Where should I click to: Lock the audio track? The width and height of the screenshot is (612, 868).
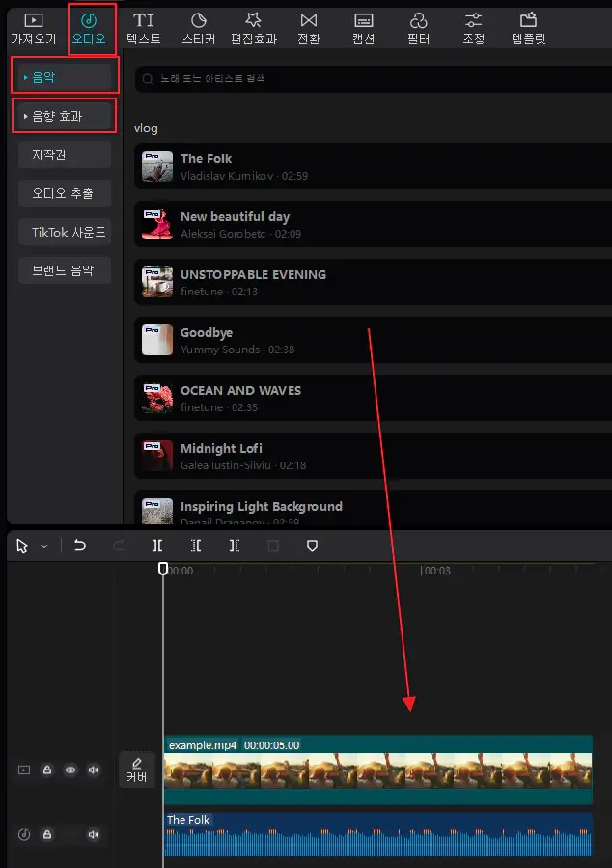click(x=47, y=834)
